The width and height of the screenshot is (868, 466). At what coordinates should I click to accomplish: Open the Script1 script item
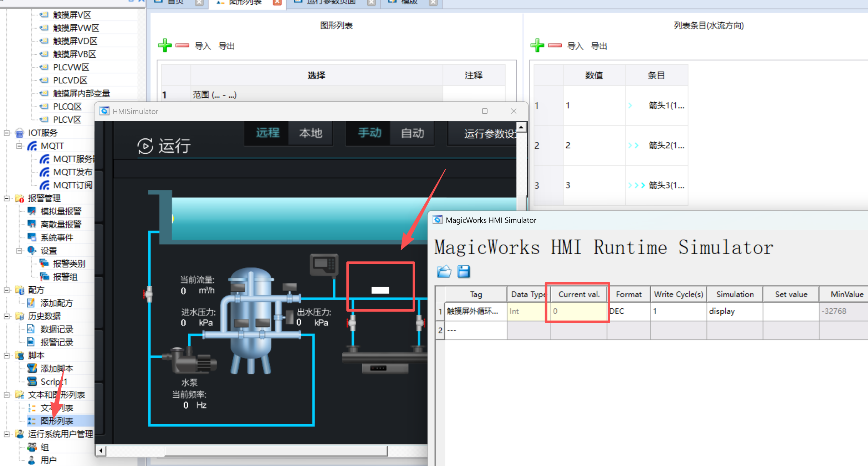coord(54,381)
